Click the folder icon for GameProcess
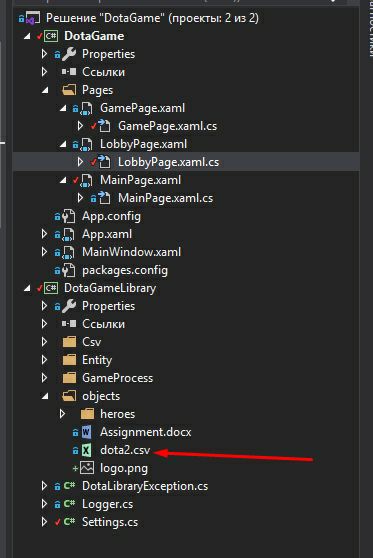373x558 pixels. (69, 378)
